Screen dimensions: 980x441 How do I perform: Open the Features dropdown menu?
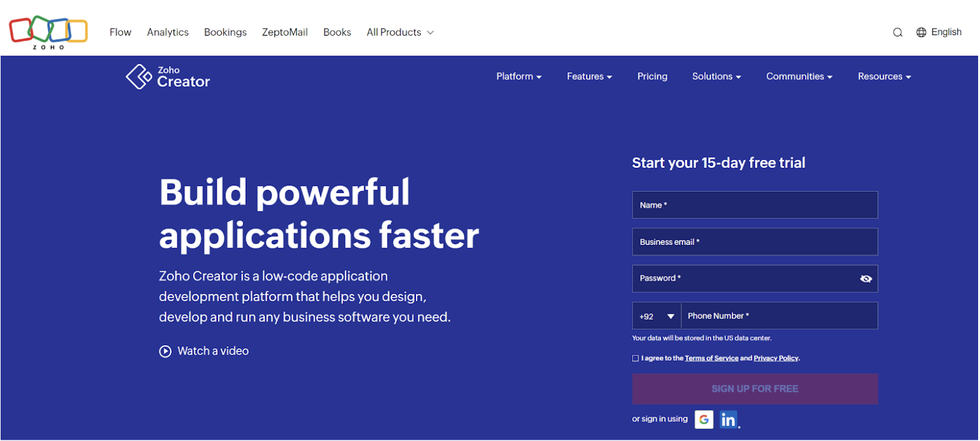[x=590, y=76]
